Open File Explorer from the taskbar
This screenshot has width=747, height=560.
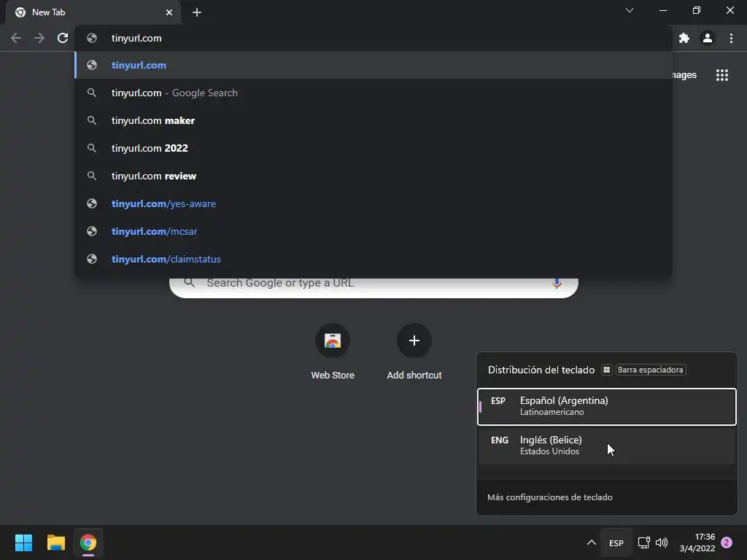(x=55, y=542)
